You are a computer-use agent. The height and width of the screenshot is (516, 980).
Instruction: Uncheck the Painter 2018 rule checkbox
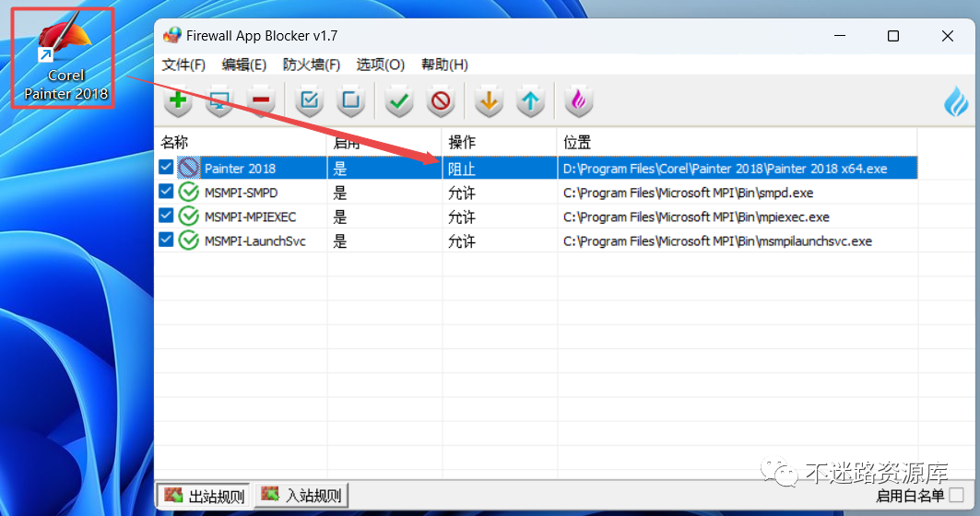(x=166, y=167)
